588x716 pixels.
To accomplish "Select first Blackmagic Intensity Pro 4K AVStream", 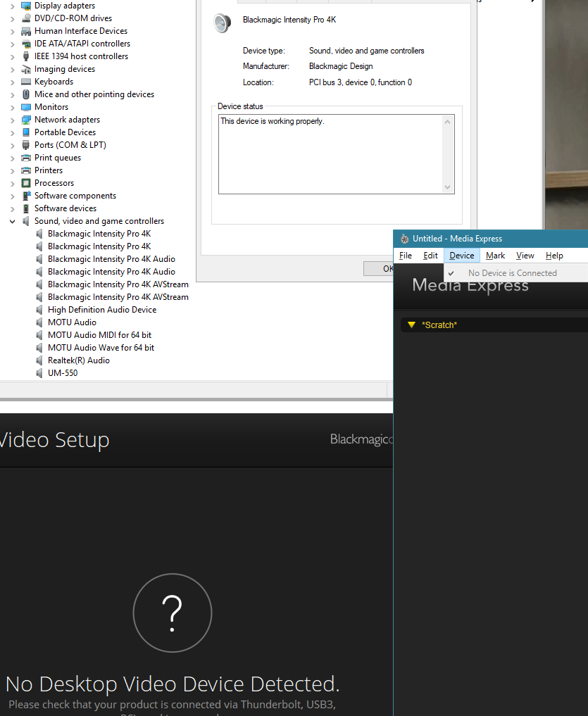I will [118, 284].
